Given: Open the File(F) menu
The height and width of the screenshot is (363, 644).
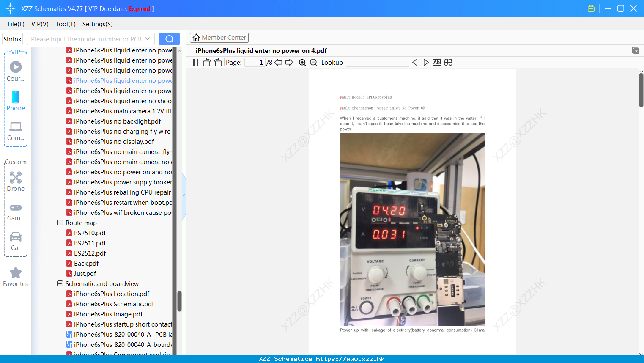Looking at the screenshot, I should tap(16, 24).
